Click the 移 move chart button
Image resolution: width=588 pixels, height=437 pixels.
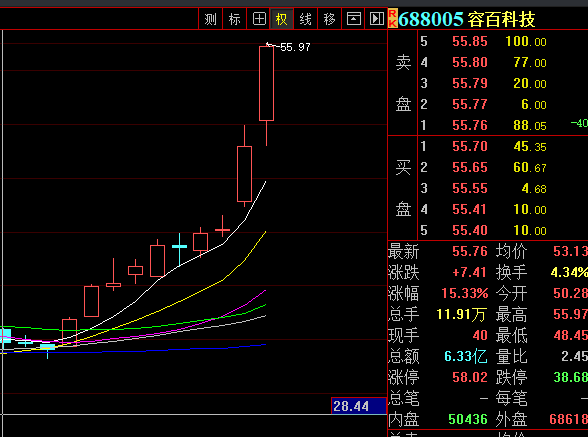329,19
